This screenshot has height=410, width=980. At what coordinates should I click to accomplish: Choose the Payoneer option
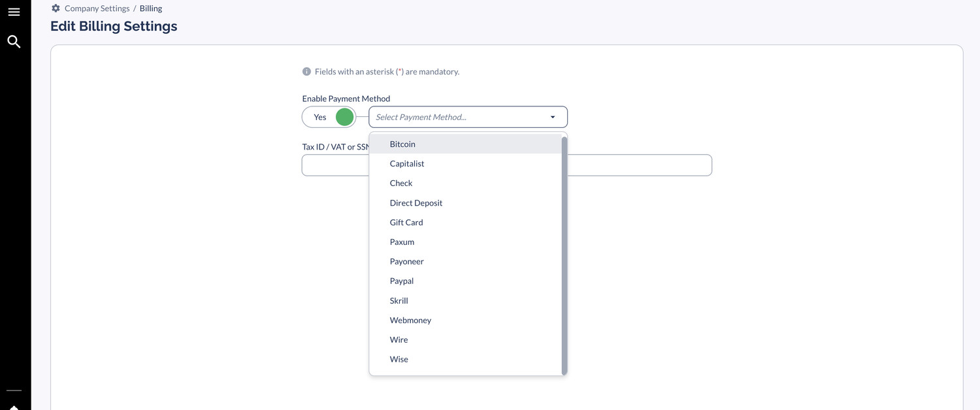407,262
